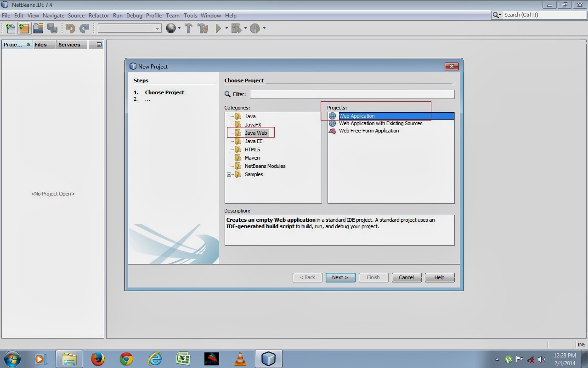Open Firefox from the taskbar

click(97, 359)
